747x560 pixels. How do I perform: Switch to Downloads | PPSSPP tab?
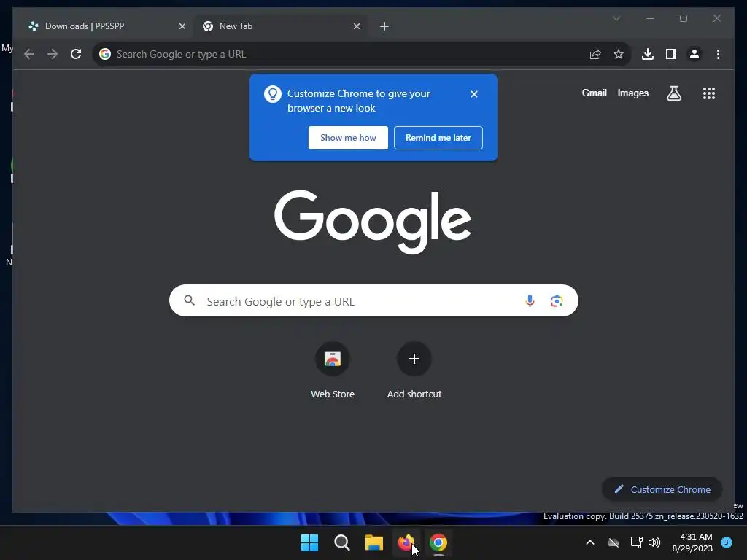point(106,26)
